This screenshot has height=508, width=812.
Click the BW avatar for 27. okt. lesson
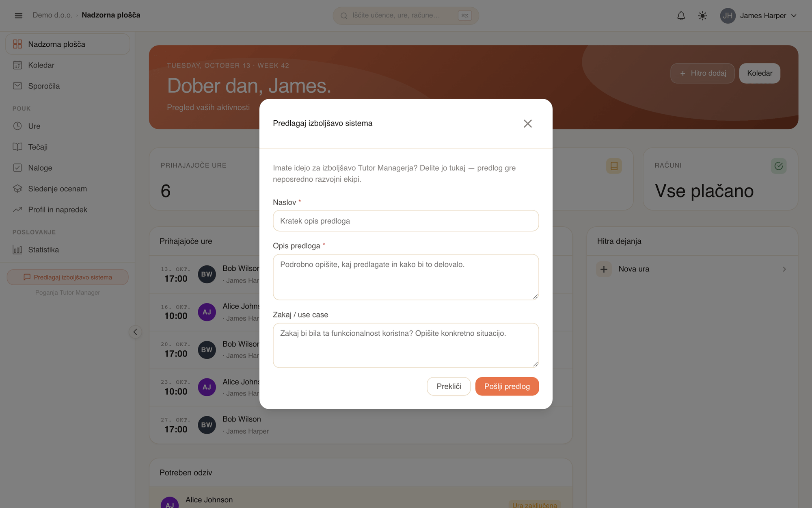tap(207, 425)
